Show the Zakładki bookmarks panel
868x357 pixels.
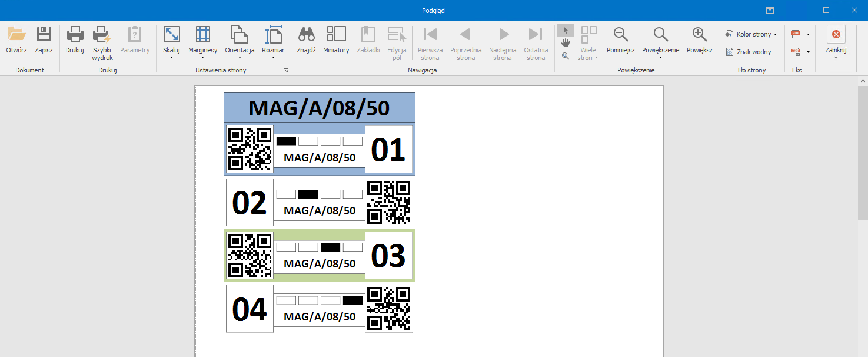click(x=368, y=40)
